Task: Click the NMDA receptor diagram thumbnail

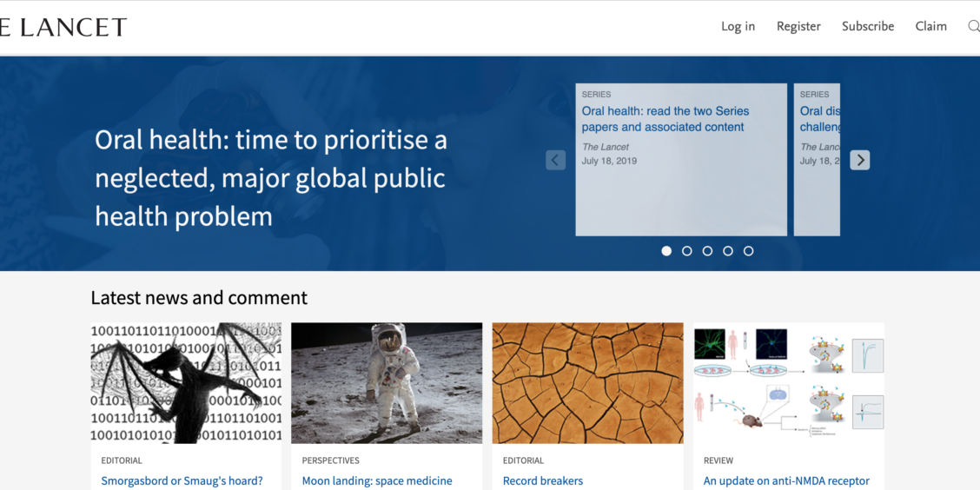Action: point(789,383)
